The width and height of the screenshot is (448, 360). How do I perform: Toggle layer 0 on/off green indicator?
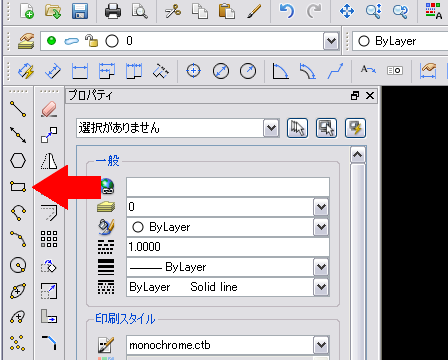pos(51,41)
